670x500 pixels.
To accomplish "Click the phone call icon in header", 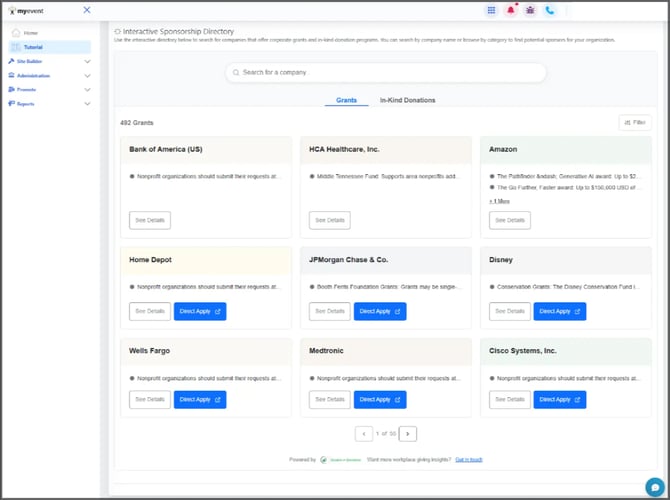I will pos(549,10).
